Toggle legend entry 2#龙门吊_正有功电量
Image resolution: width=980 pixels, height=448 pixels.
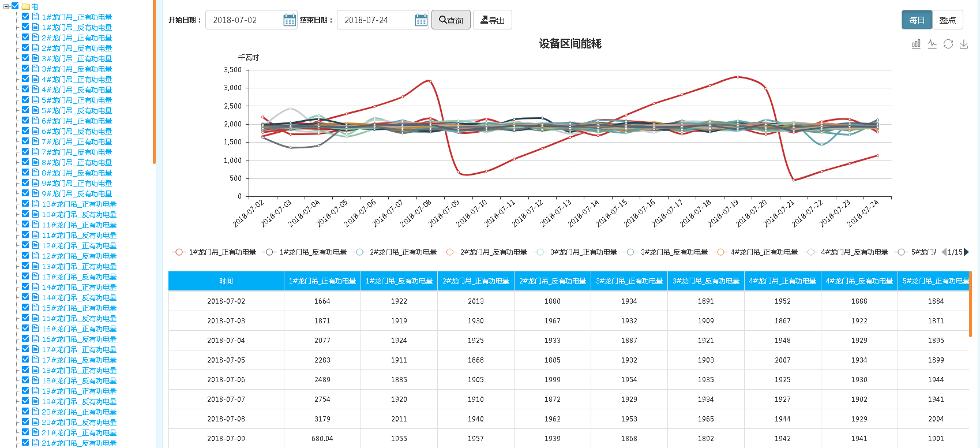click(395, 252)
